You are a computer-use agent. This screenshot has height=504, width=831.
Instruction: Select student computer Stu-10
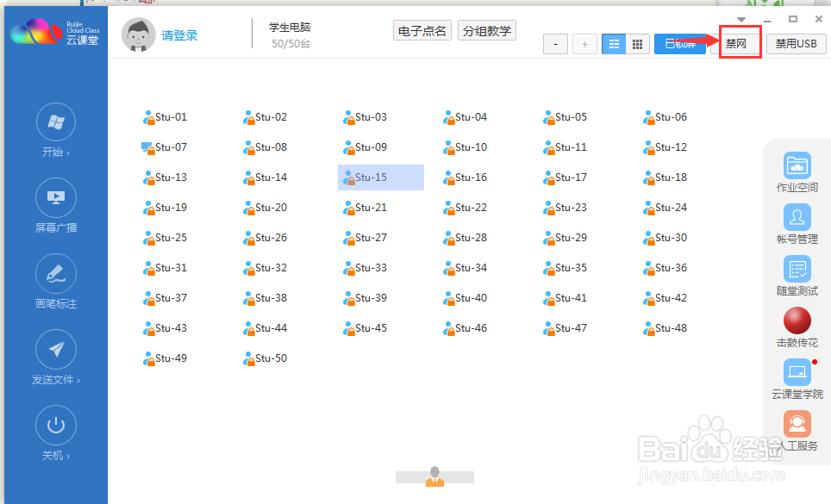click(x=465, y=147)
